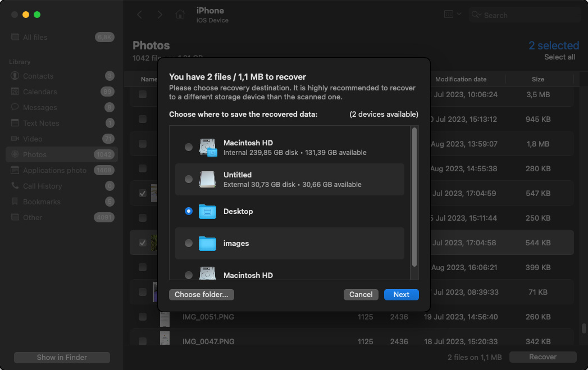
Task: Click the Cancel button
Action: tap(361, 295)
